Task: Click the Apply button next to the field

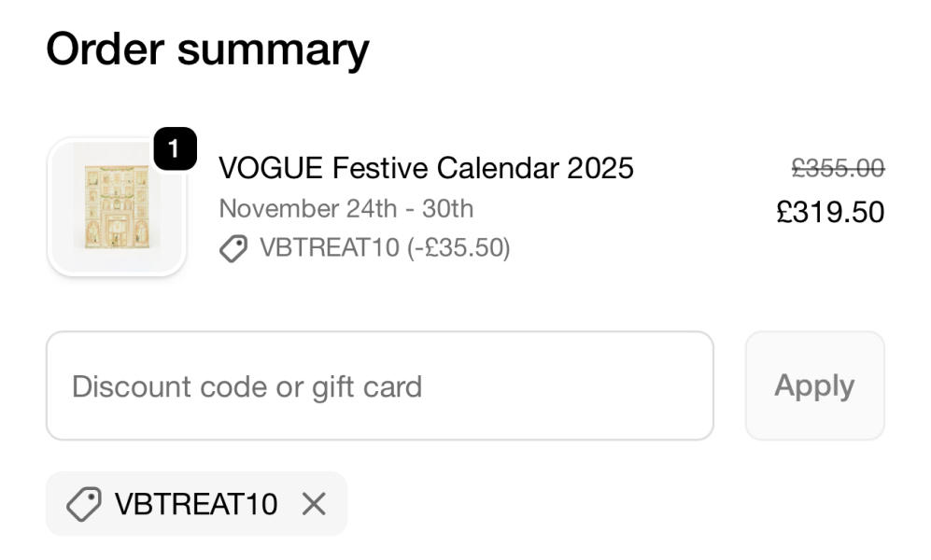Action: point(813,385)
